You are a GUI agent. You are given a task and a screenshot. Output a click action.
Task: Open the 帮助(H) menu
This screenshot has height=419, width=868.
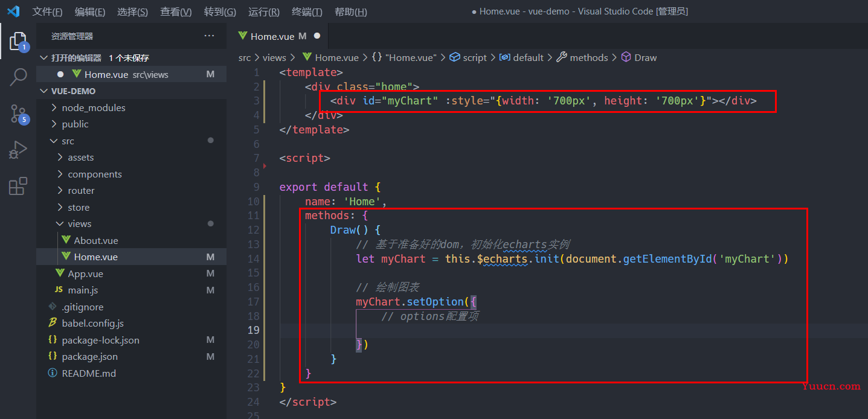pos(350,12)
